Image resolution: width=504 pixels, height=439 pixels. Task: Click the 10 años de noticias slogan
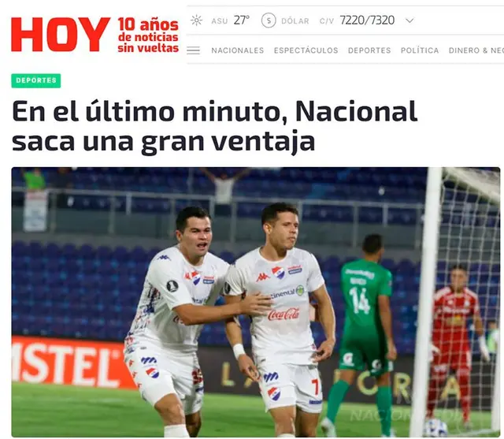(148, 35)
